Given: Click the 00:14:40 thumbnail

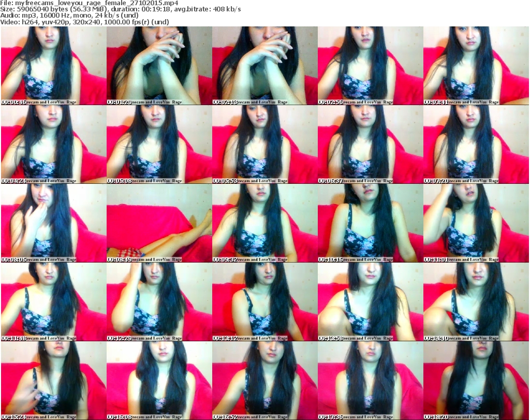Looking at the screenshot, I should 476,302.
